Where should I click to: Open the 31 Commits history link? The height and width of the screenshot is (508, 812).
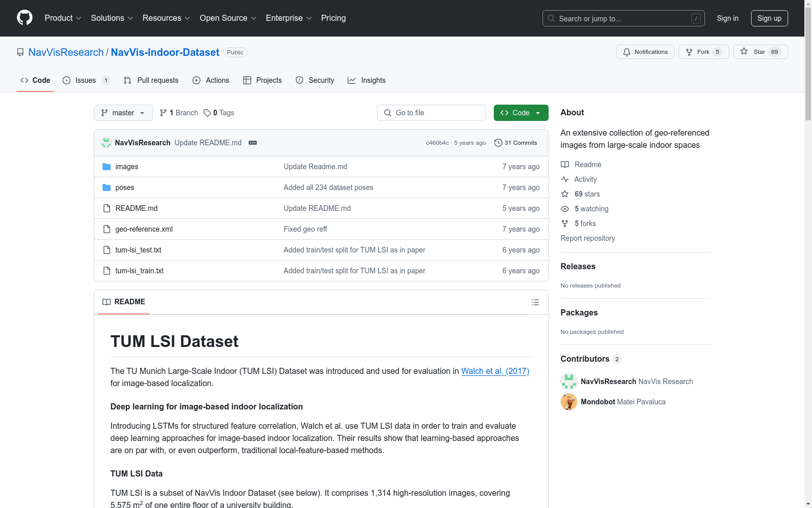(516, 143)
